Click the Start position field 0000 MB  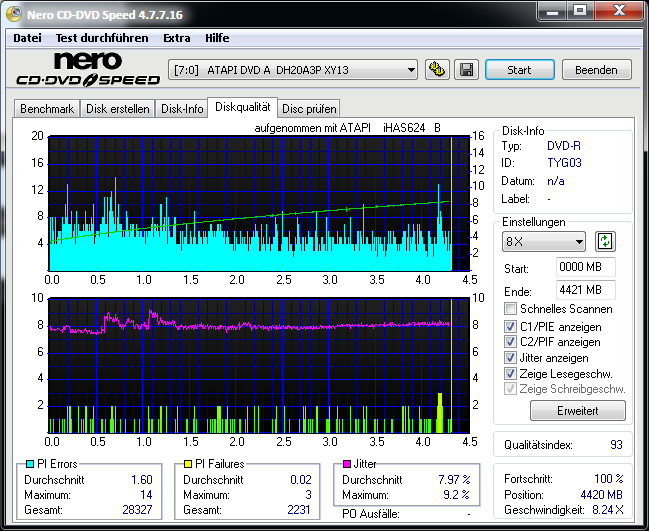(x=585, y=267)
